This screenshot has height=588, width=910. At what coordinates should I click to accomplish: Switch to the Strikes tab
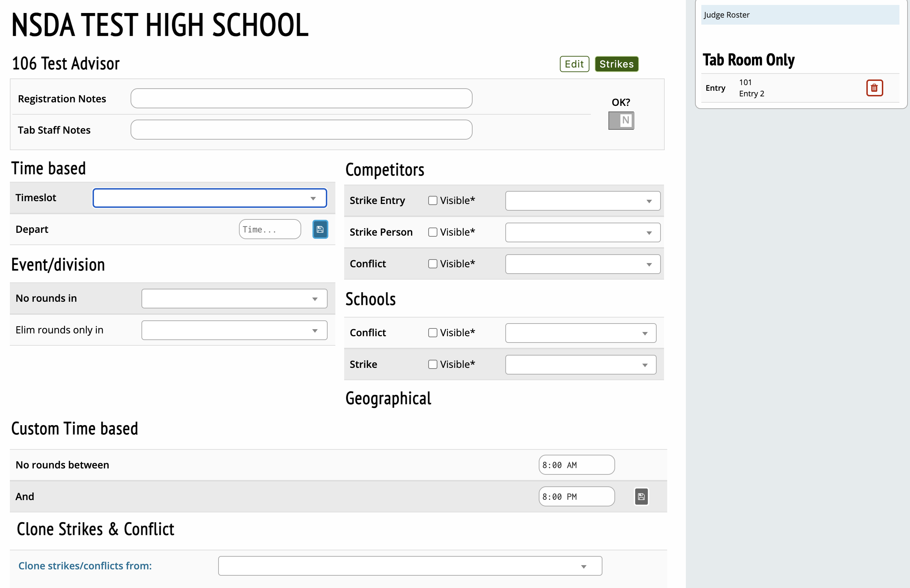[x=616, y=64]
